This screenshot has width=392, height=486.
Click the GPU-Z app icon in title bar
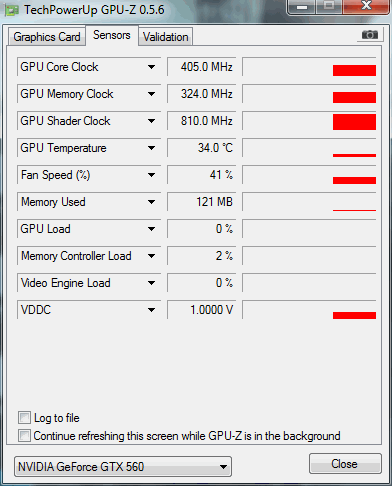tap(12, 10)
